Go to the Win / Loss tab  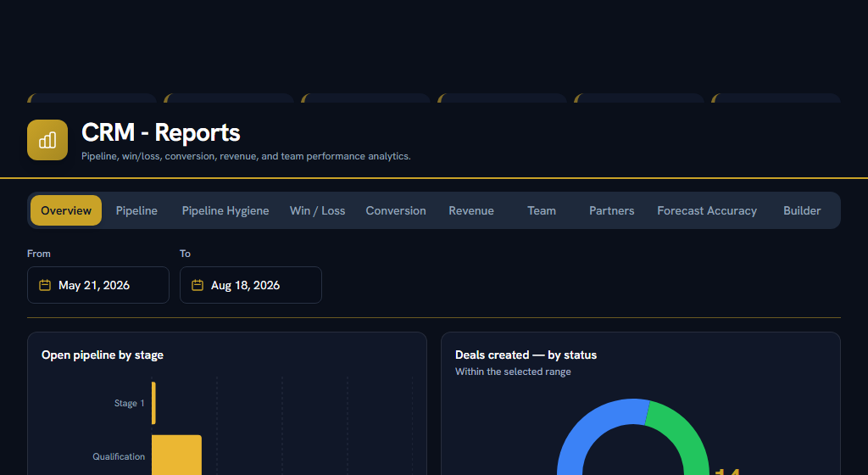point(317,210)
